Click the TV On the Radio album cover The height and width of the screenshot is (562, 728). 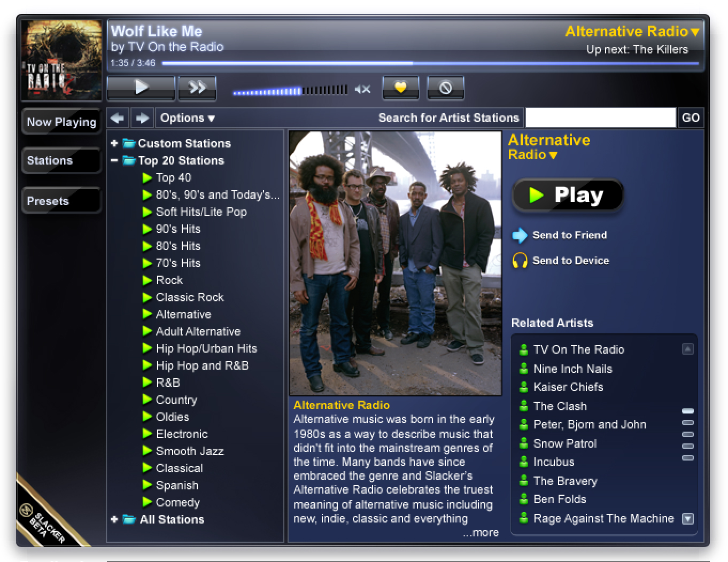tap(61, 60)
